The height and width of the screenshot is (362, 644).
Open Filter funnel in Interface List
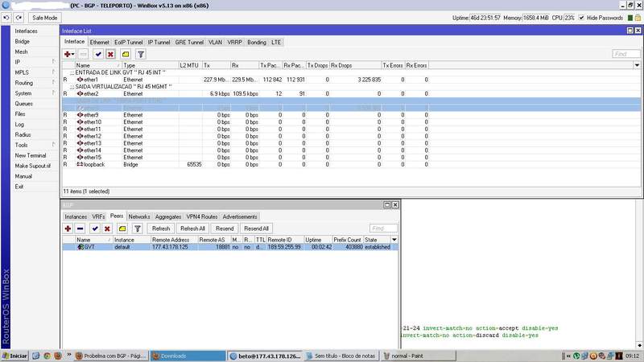click(140, 54)
